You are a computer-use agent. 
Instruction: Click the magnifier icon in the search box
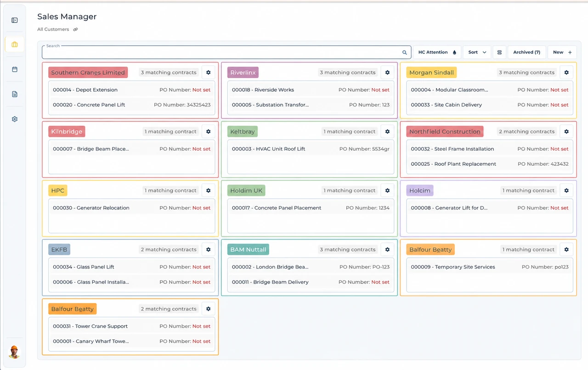tap(405, 52)
